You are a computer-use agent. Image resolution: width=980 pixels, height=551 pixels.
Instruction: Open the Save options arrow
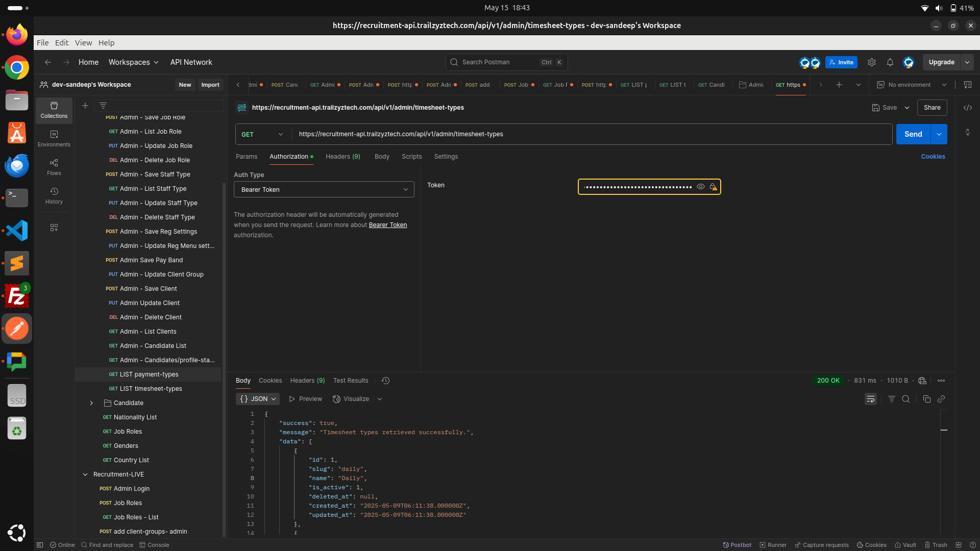click(x=907, y=108)
